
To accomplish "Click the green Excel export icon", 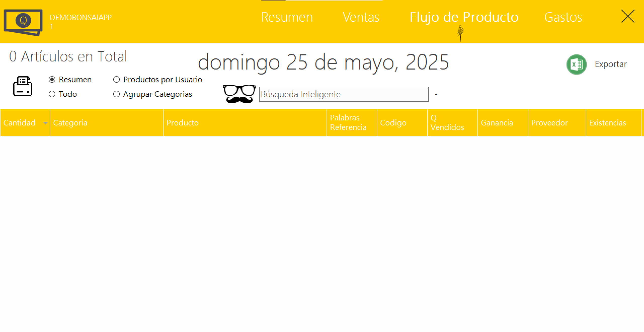I will pyautogui.click(x=576, y=64).
